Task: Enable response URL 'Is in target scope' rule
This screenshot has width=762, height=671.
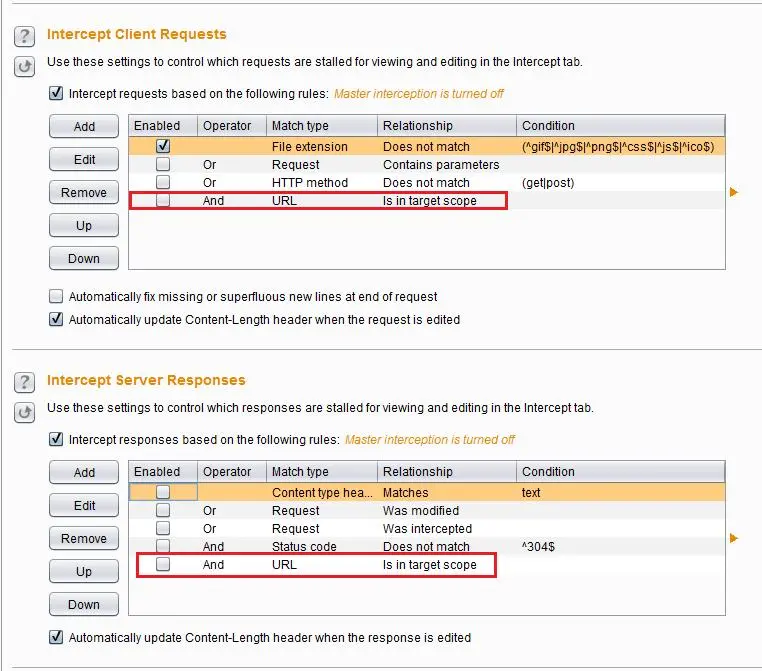Action: [163, 564]
